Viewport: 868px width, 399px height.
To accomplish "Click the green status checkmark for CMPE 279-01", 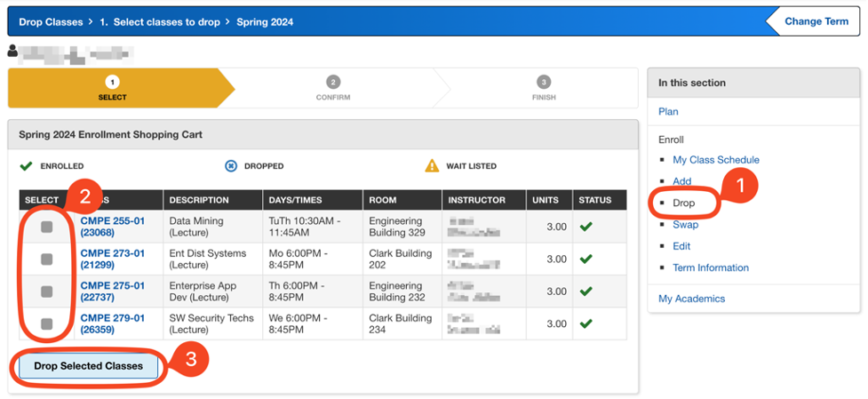I will pos(585,323).
